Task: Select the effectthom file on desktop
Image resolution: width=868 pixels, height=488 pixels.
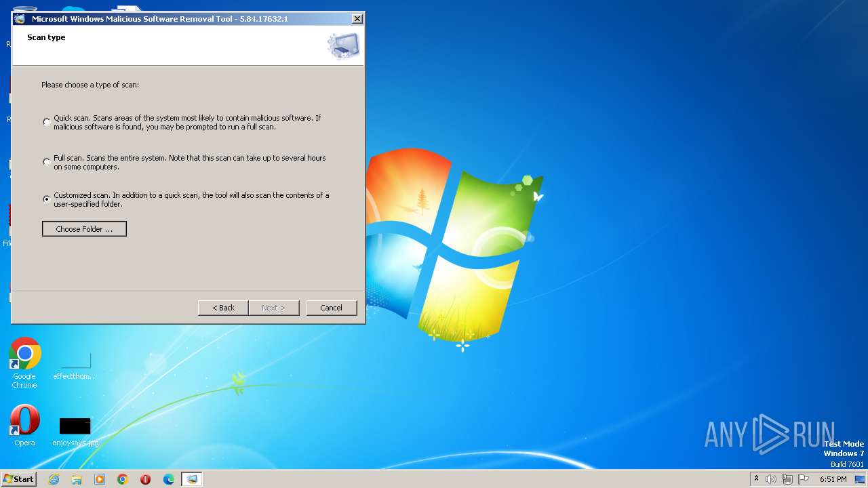Action: point(75,366)
